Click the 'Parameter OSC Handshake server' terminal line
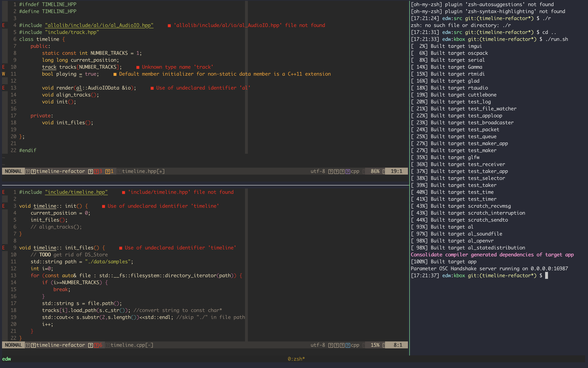 pos(489,269)
